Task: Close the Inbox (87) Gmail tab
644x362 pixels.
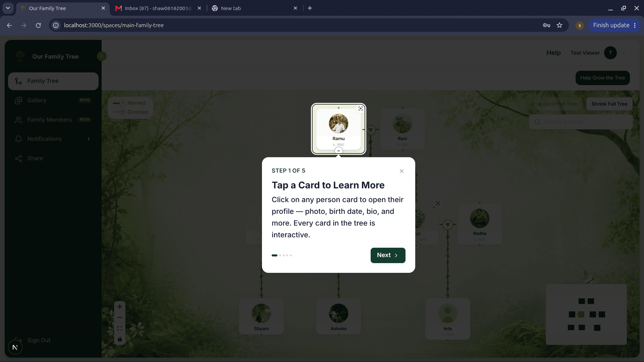Action: click(x=200, y=8)
